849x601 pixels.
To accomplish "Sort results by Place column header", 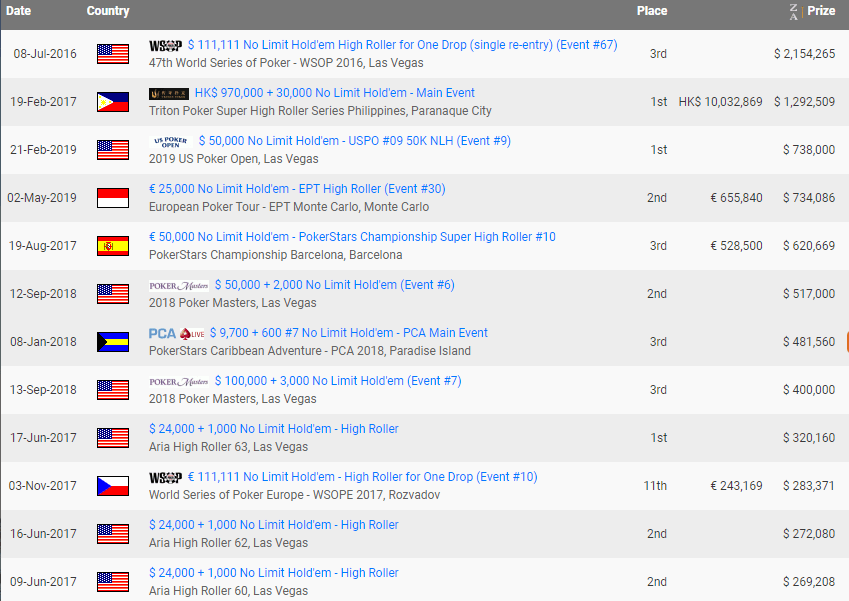I will (652, 11).
